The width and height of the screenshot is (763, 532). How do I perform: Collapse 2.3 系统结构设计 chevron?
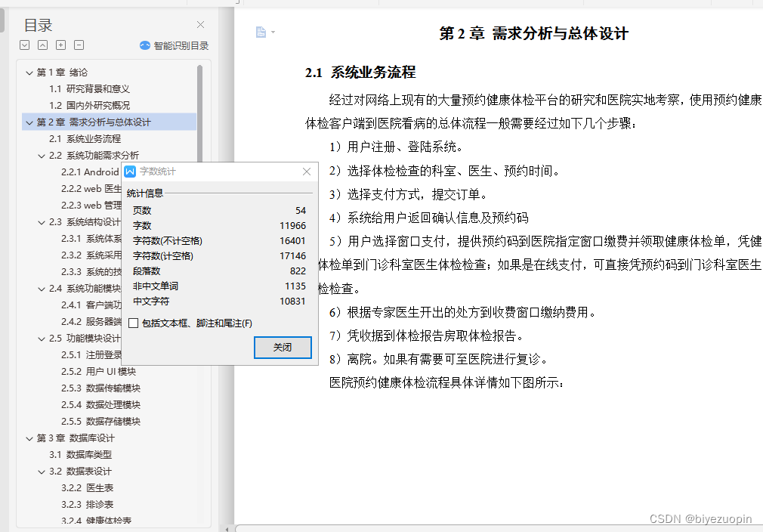coord(42,222)
